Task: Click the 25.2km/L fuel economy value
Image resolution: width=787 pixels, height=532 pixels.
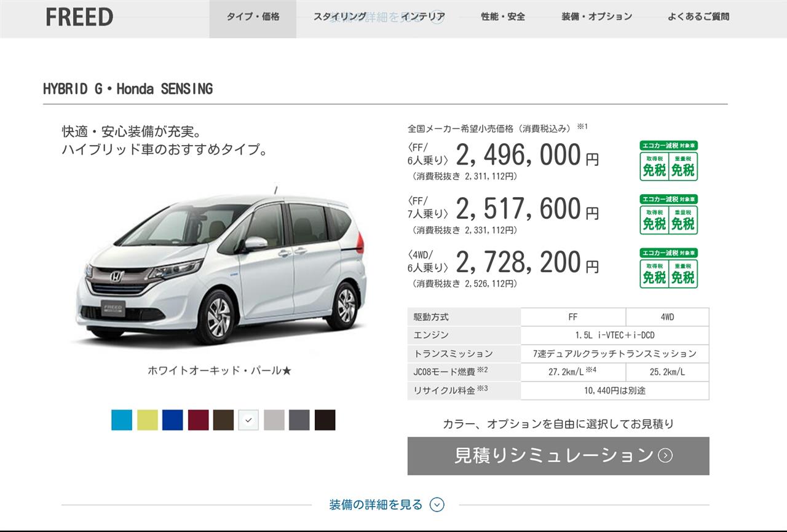Action: (667, 372)
